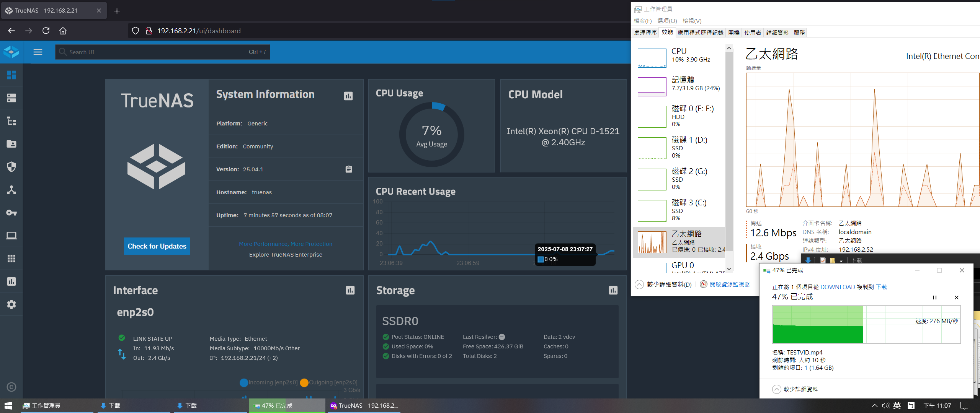Viewport: 980px width, 413px height.
Task: Open Interface widget reports chart icon
Action: [350, 290]
